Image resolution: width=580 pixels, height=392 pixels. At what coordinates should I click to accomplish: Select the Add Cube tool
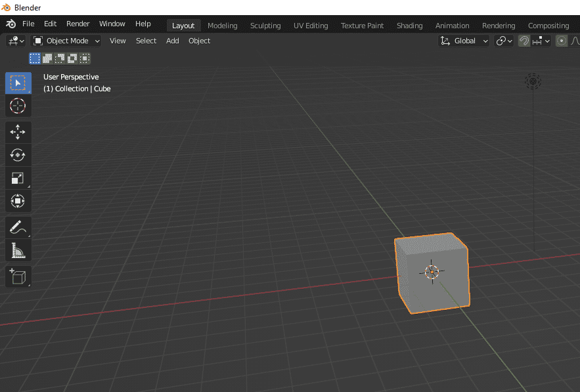18,276
